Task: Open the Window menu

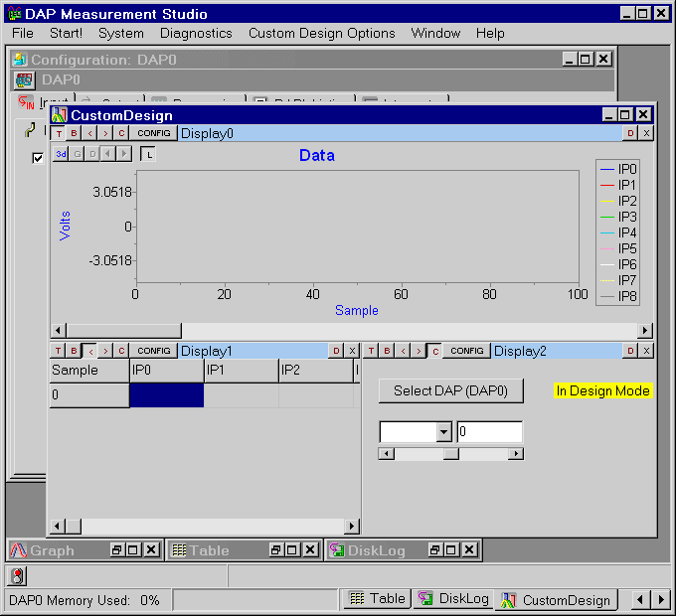Action: [x=435, y=33]
